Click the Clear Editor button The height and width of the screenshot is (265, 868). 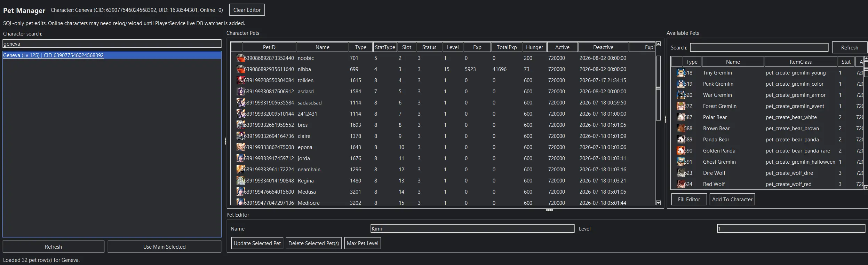click(247, 10)
